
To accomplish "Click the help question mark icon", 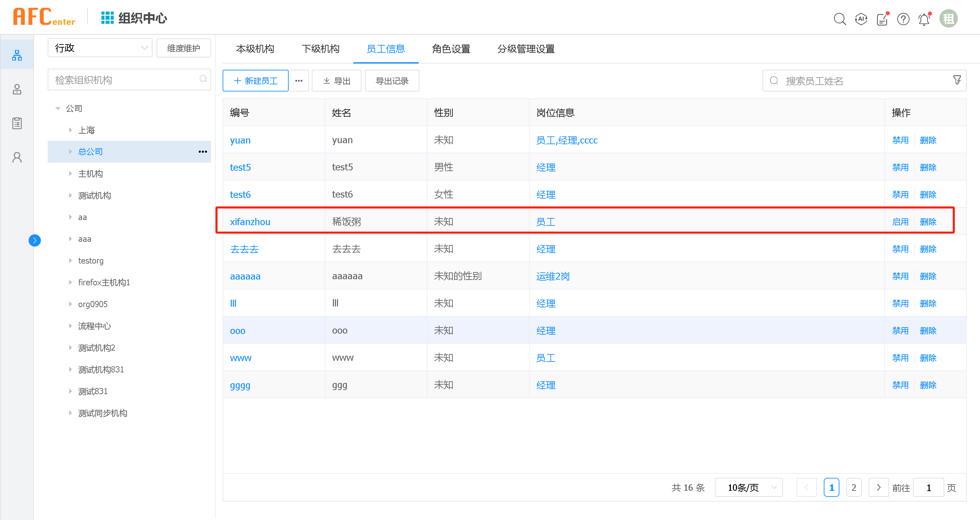I will pos(903,19).
